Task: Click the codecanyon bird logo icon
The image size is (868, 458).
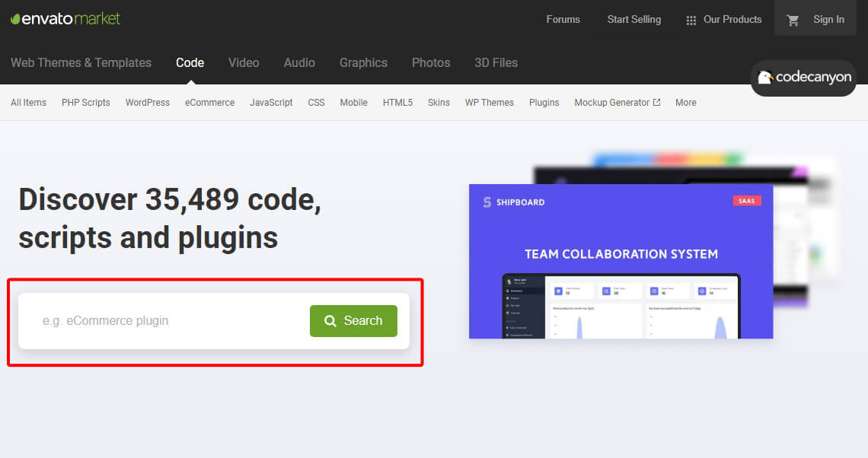Action: point(764,78)
